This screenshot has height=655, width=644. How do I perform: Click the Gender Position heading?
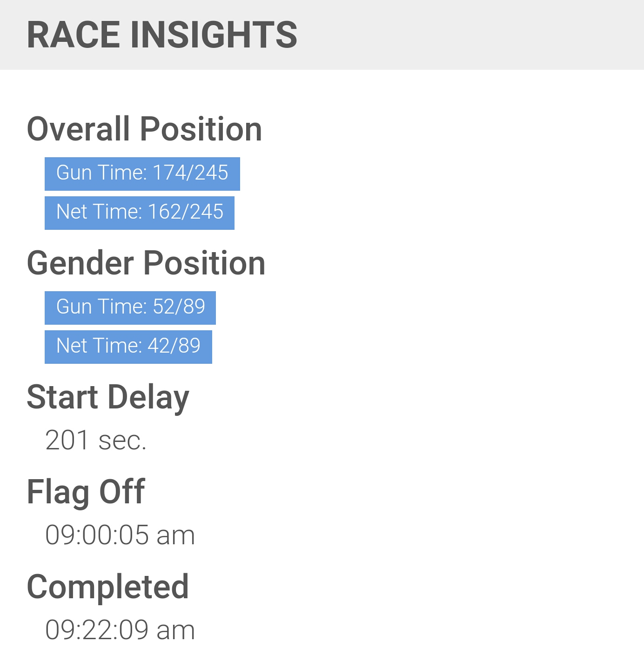coord(146,263)
